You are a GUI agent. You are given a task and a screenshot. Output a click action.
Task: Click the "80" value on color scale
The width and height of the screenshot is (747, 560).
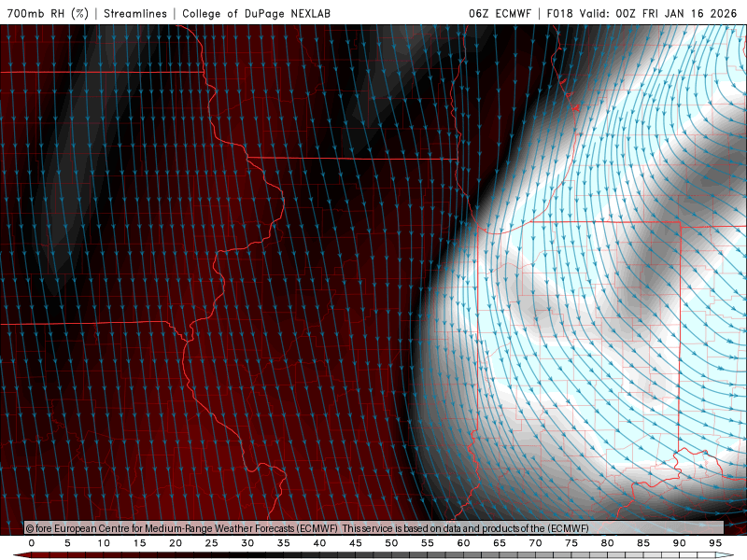tap(608, 543)
